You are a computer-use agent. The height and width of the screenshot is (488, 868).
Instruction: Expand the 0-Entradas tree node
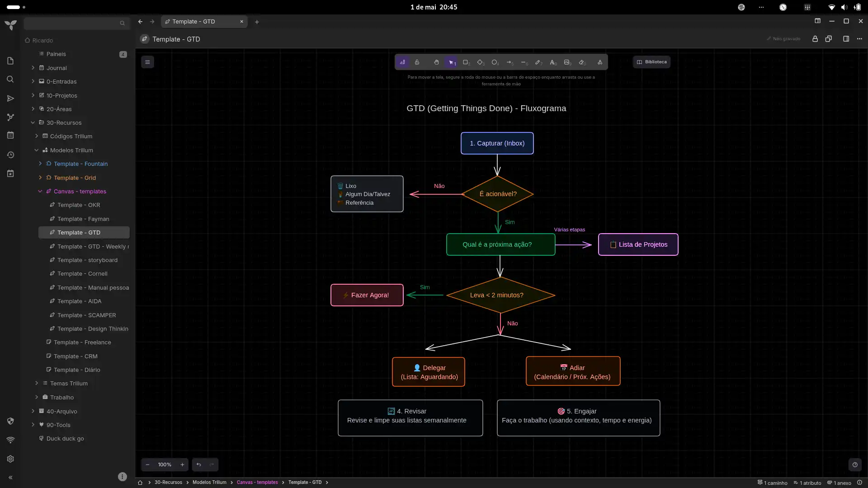click(x=33, y=81)
